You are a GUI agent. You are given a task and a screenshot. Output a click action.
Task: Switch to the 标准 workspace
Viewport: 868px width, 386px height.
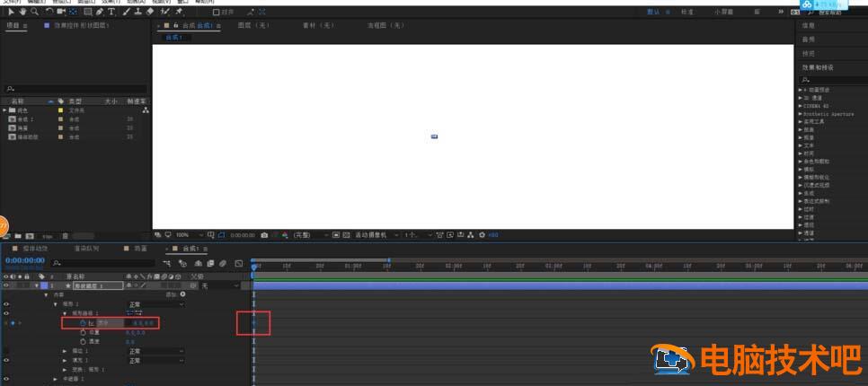tap(686, 12)
